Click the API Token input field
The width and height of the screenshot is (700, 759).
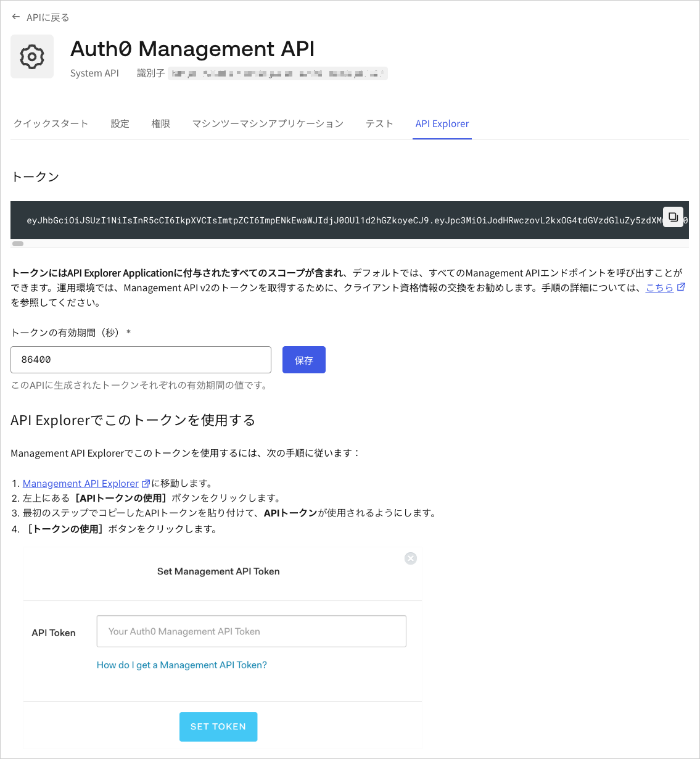(x=251, y=631)
